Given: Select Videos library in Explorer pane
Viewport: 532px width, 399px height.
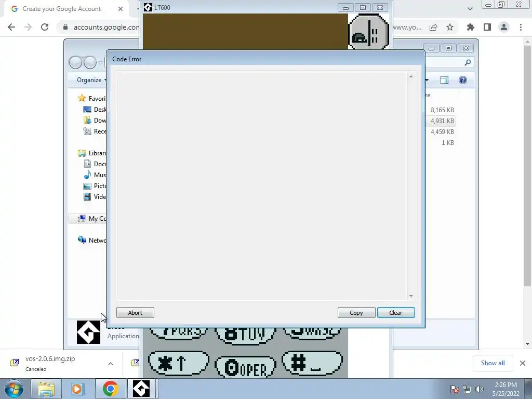Looking at the screenshot, I should coord(95,196).
